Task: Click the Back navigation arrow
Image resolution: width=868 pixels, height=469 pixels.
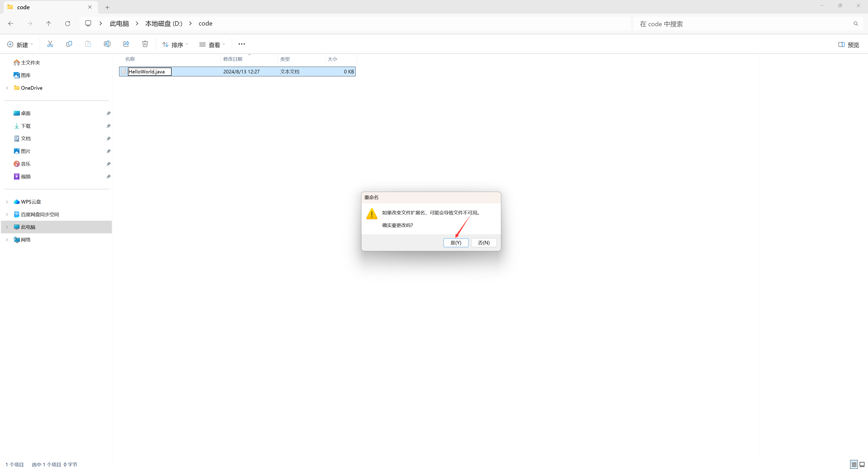Action: pos(11,23)
